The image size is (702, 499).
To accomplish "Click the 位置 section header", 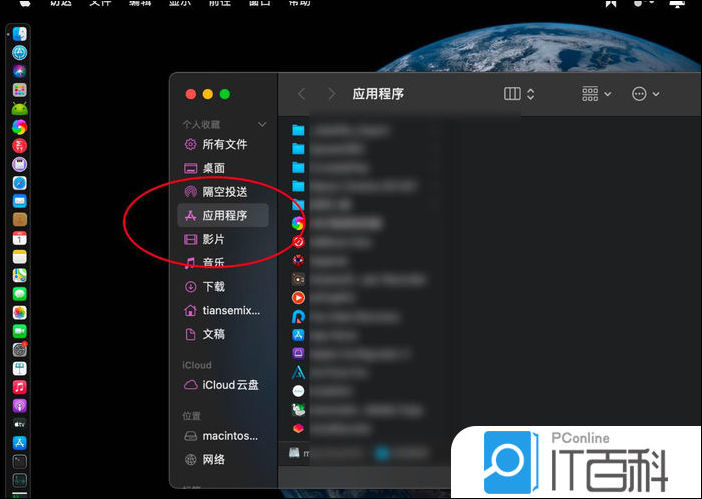I will pyautogui.click(x=192, y=416).
